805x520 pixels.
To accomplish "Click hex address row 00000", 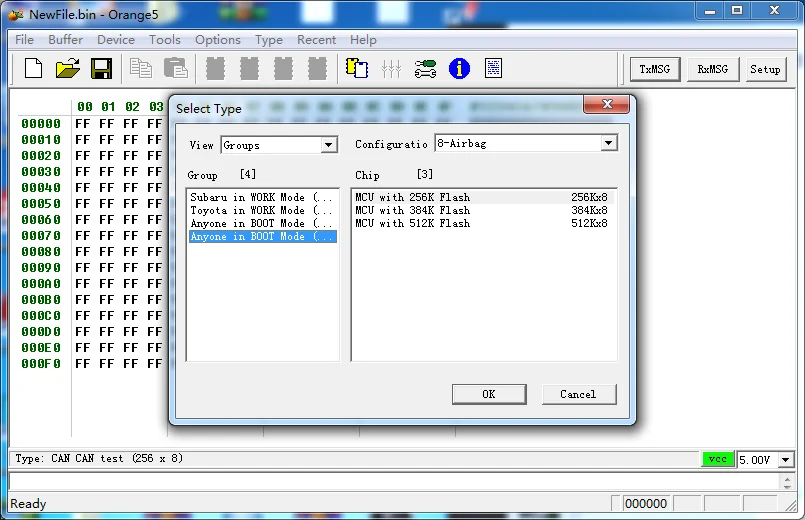I will (x=41, y=124).
